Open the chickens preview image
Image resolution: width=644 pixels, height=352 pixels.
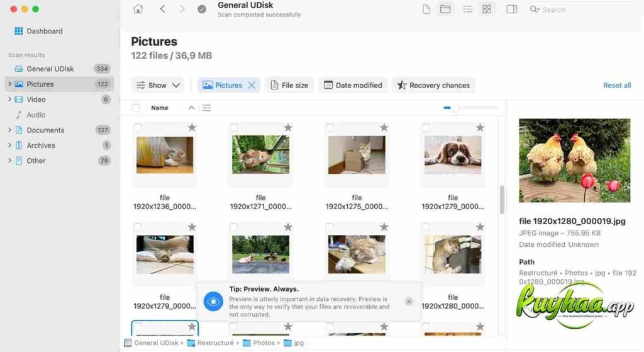pos(574,161)
